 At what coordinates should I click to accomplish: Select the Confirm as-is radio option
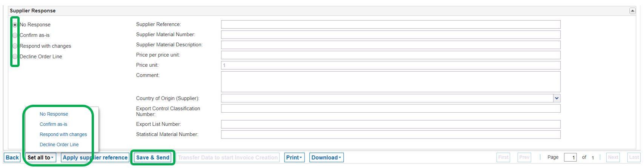coord(15,35)
